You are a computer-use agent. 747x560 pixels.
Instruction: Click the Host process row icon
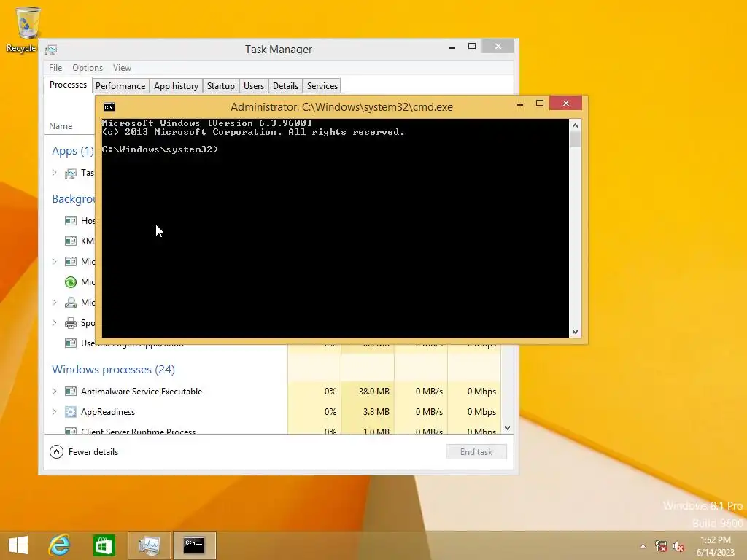point(71,220)
